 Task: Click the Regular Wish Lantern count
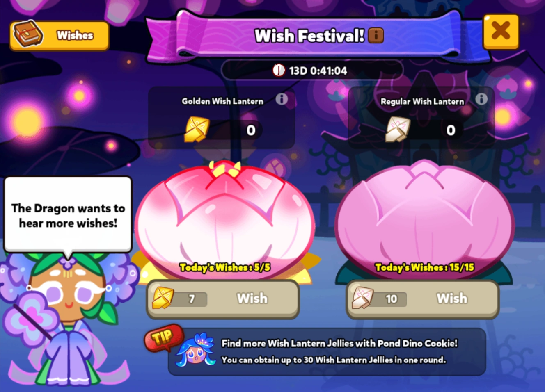[451, 130]
